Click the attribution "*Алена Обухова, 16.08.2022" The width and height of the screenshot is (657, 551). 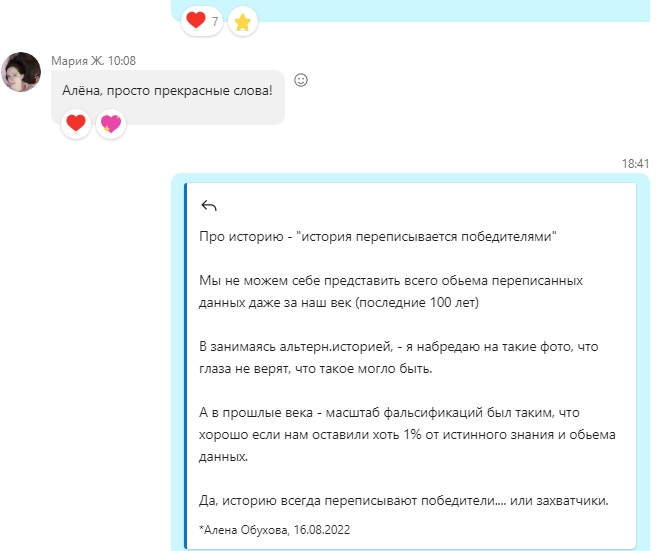(275, 529)
